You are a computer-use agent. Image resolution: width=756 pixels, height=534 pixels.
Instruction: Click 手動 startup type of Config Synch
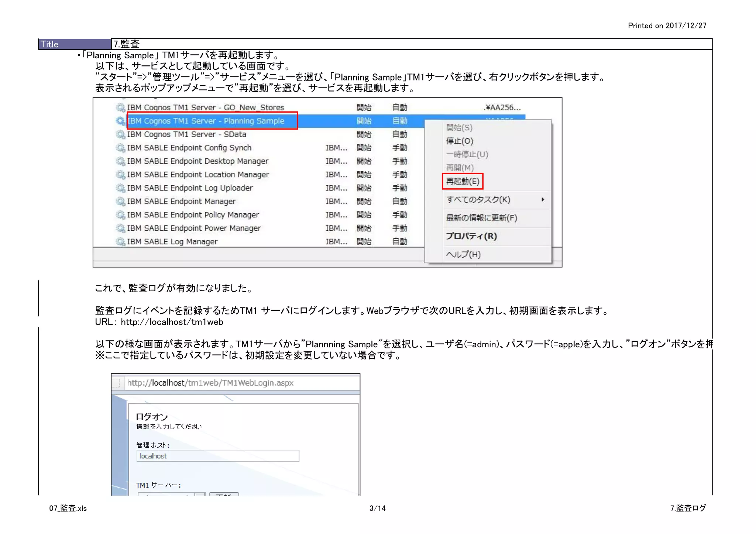point(399,148)
